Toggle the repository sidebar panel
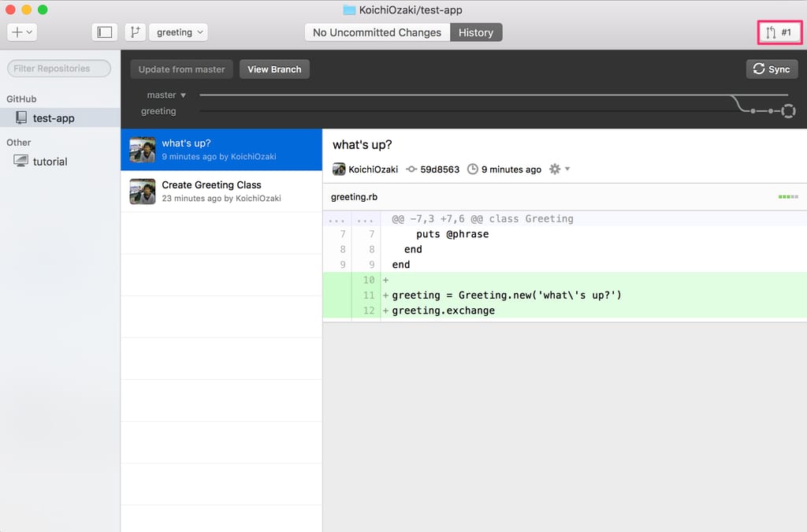The width and height of the screenshot is (807, 532). [105, 32]
